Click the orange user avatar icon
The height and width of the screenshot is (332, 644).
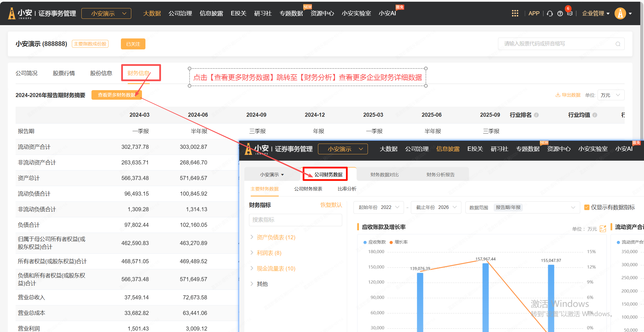620,13
